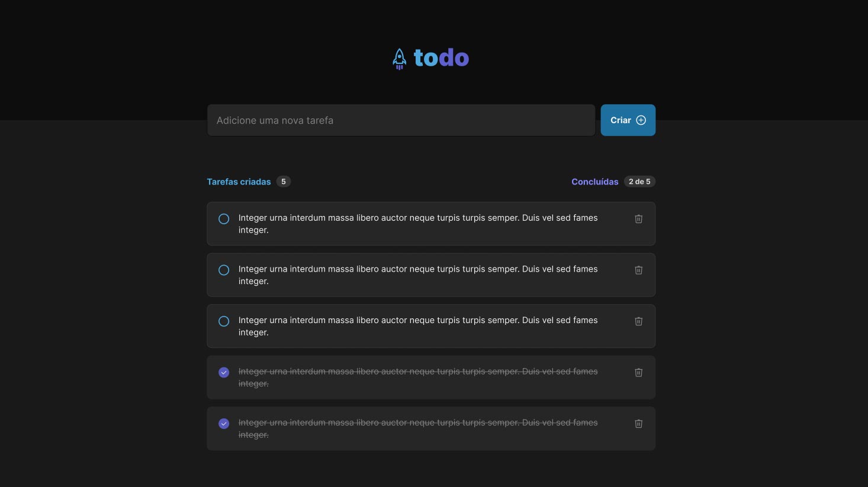Delete the third task using trash icon

pos(638,321)
